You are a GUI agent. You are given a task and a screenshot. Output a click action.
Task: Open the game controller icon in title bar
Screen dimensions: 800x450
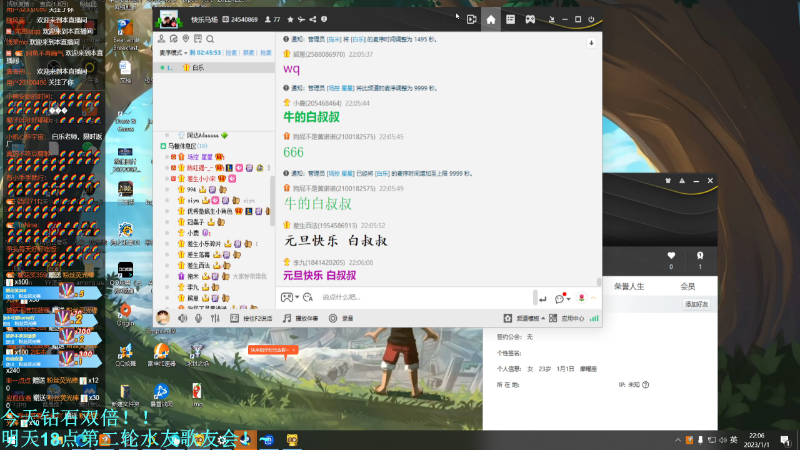coord(531,19)
